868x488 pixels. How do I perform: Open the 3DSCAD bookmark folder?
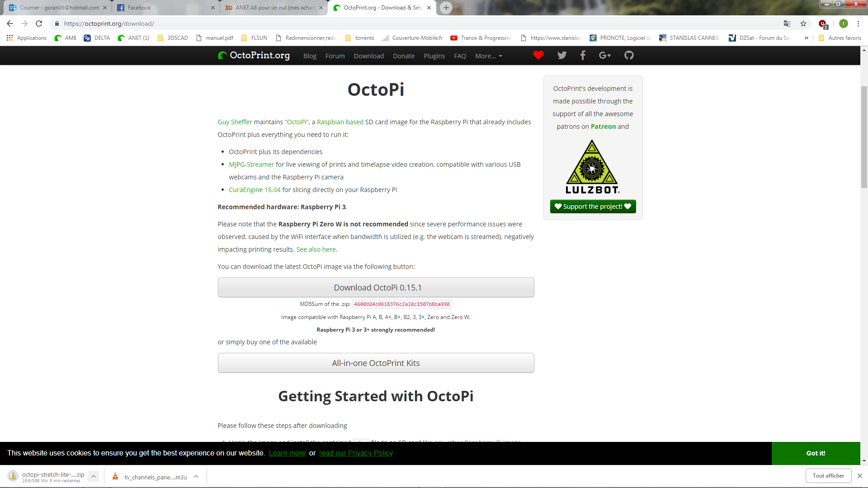(x=173, y=38)
